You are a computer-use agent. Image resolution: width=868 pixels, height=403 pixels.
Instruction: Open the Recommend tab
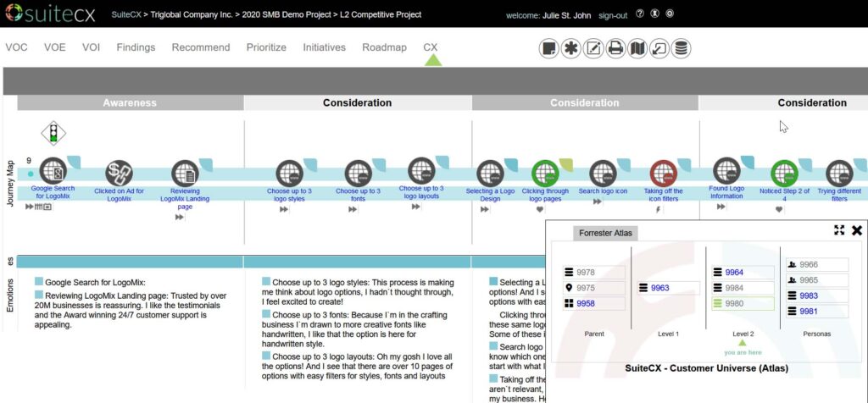[x=200, y=47]
